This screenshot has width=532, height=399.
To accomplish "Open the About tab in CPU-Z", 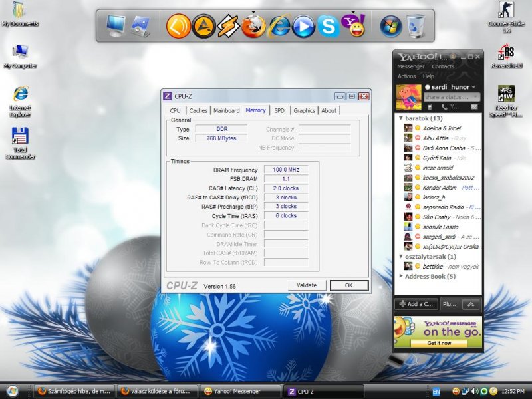I will 329,110.
